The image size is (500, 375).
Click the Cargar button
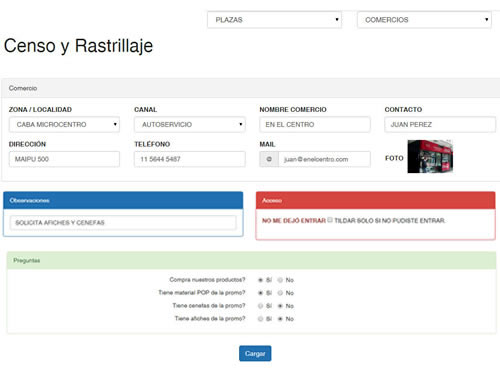point(255,353)
